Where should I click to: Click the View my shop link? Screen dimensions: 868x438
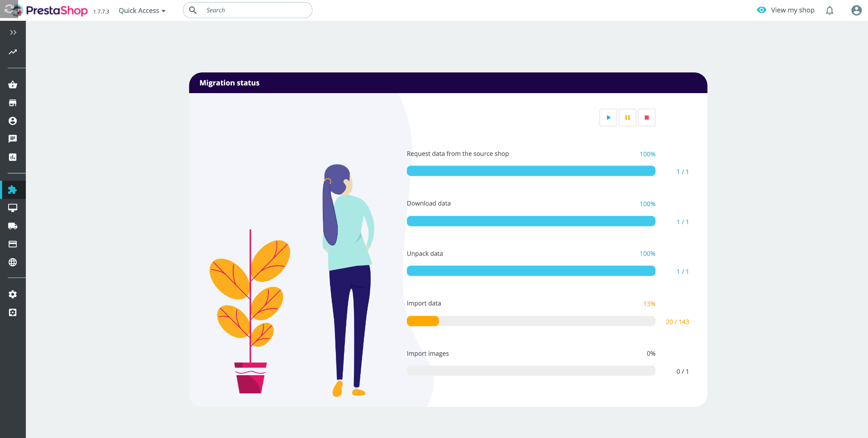click(x=786, y=10)
